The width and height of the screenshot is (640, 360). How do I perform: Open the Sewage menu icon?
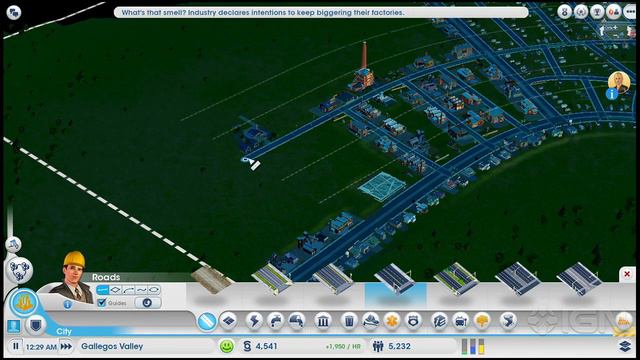point(297,321)
